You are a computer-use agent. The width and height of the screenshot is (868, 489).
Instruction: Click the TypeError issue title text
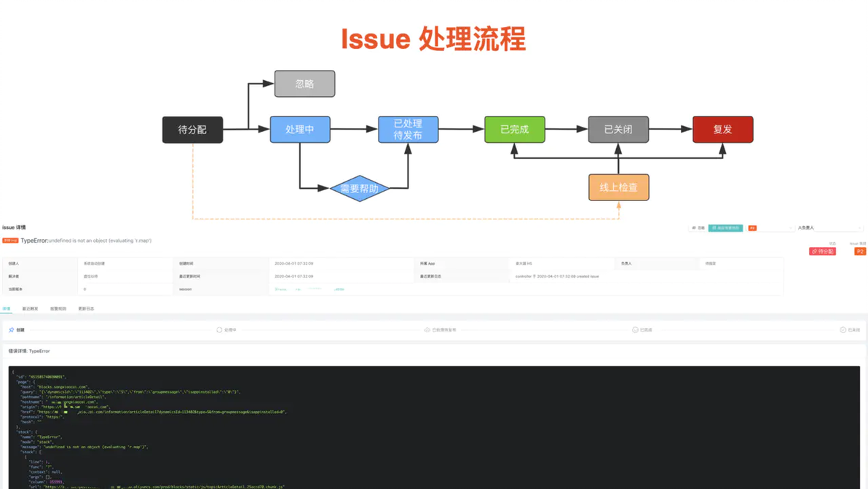(86, 240)
